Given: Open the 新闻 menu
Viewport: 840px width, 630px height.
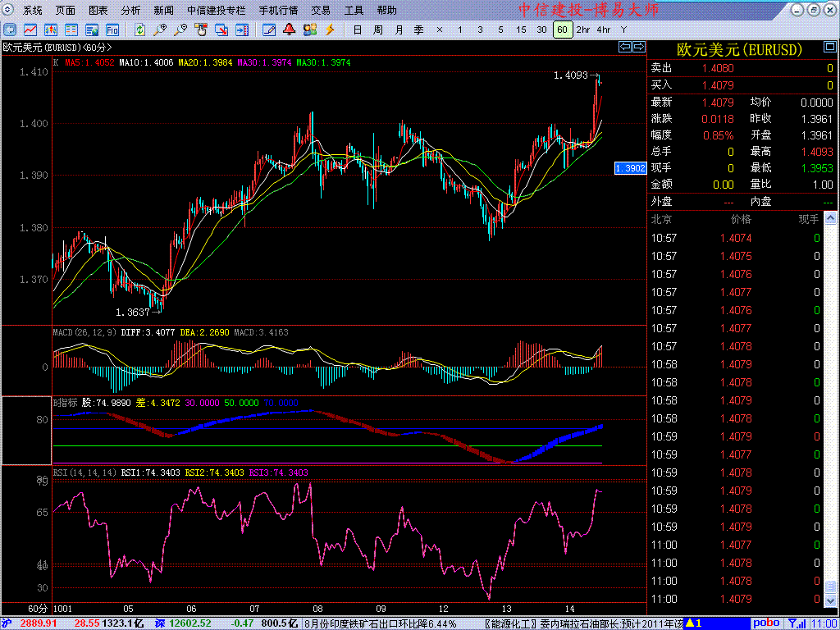Looking at the screenshot, I should tap(163, 10).
